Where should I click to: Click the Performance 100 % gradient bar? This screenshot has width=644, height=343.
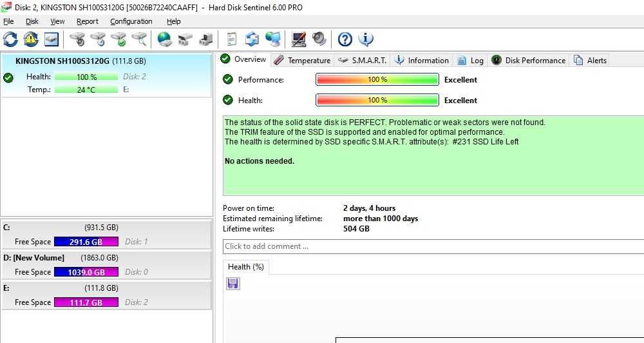point(377,79)
